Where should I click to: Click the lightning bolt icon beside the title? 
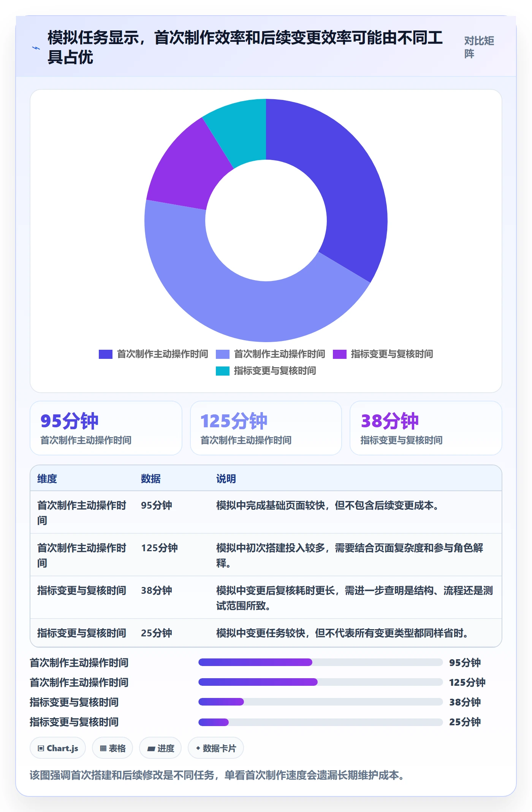36,48
